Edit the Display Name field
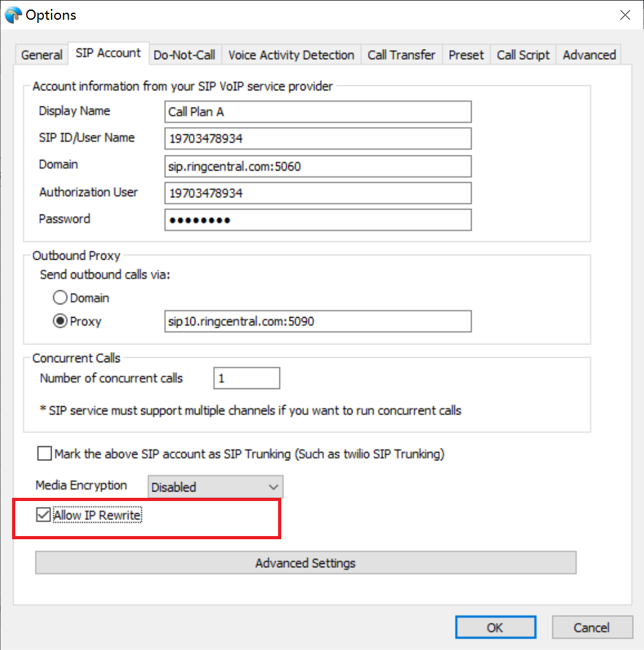The height and width of the screenshot is (650, 644). (x=317, y=111)
